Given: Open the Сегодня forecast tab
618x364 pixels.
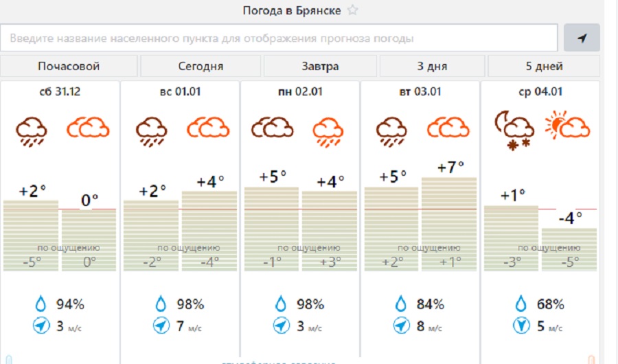Looking at the screenshot, I should point(201,66).
